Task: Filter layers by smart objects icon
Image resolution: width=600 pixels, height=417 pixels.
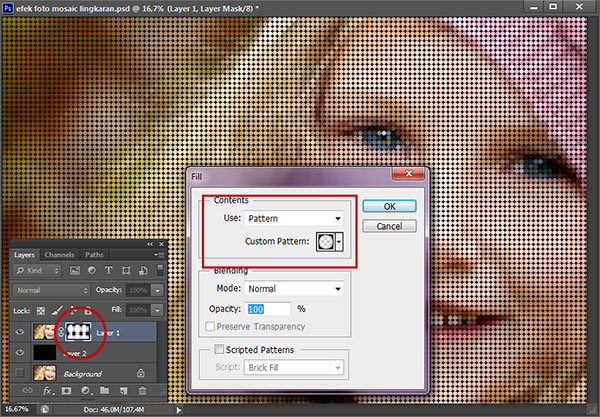Action: pos(143,270)
